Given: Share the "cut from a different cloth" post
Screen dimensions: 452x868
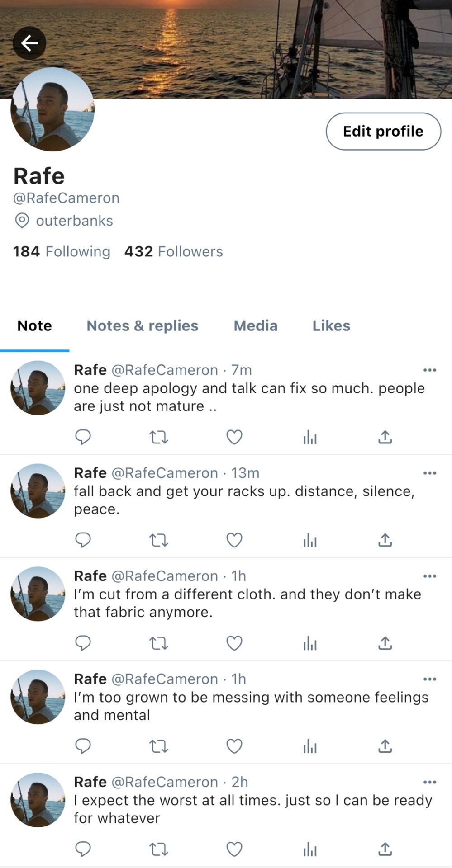Looking at the screenshot, I should click(x=385, y=643).
